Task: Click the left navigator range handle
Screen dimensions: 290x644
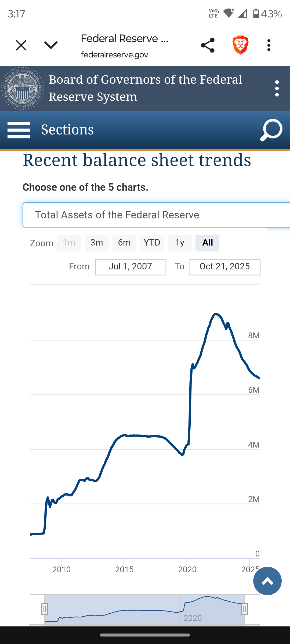Action: click(45, 609)
